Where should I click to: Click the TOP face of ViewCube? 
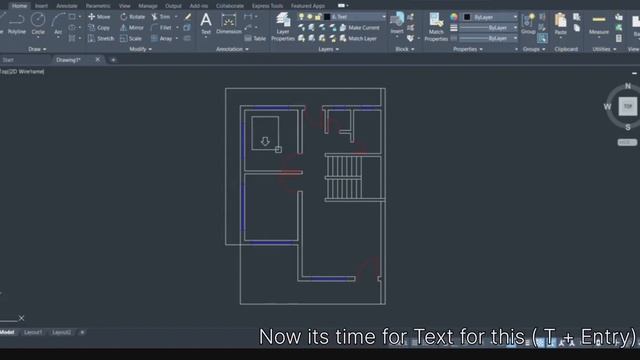coord(628,106)
